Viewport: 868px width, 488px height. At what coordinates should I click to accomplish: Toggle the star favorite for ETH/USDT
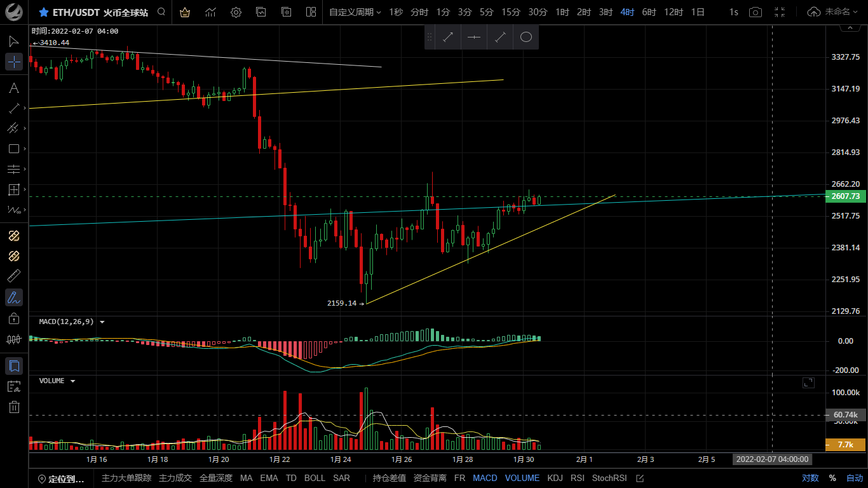point(43,12)
